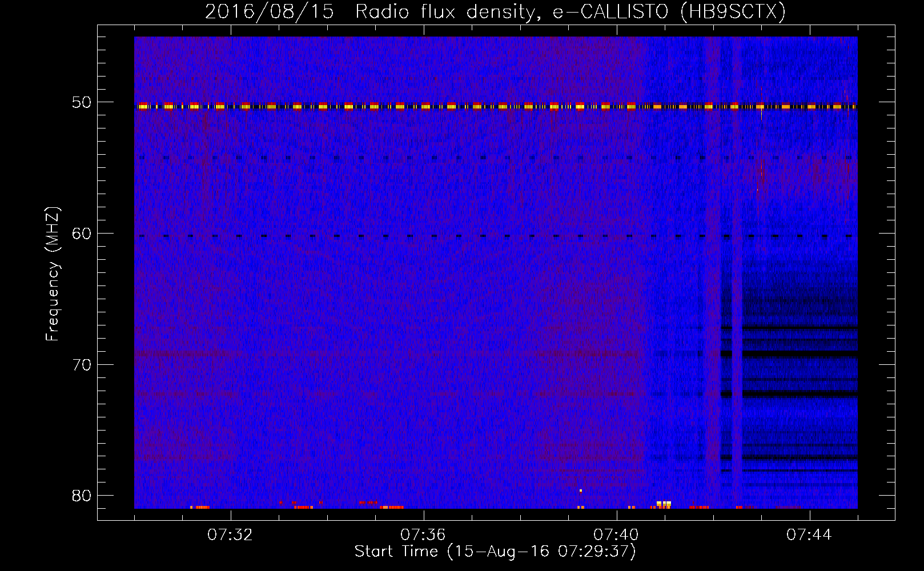This screenshot has width=924, height=571.
Task: Click the "07:40" time tick label
Action: pos(616,534)
